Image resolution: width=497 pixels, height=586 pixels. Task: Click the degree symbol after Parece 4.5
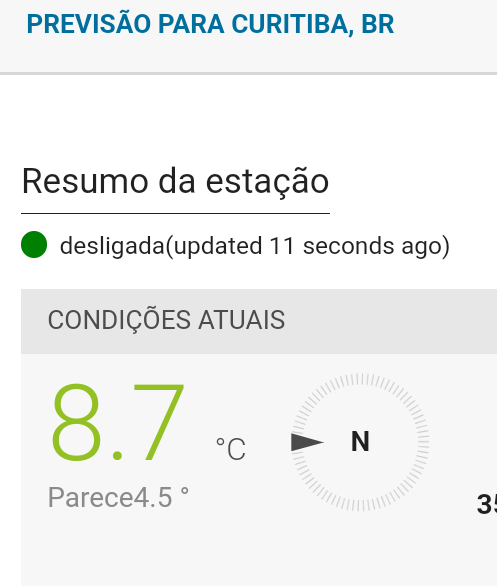[185, 491]
